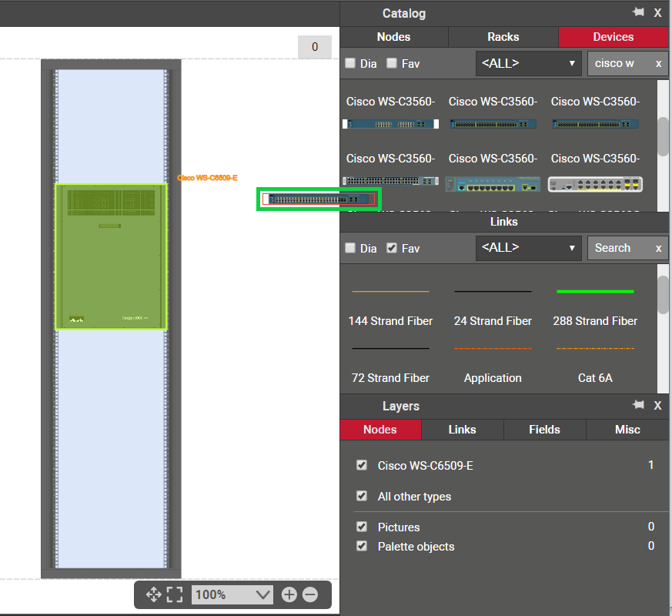This screenshot has width=672, height=616.
Task: Uncheck the Fav checkbox in Links filter
Action: (x=392, y=248)
